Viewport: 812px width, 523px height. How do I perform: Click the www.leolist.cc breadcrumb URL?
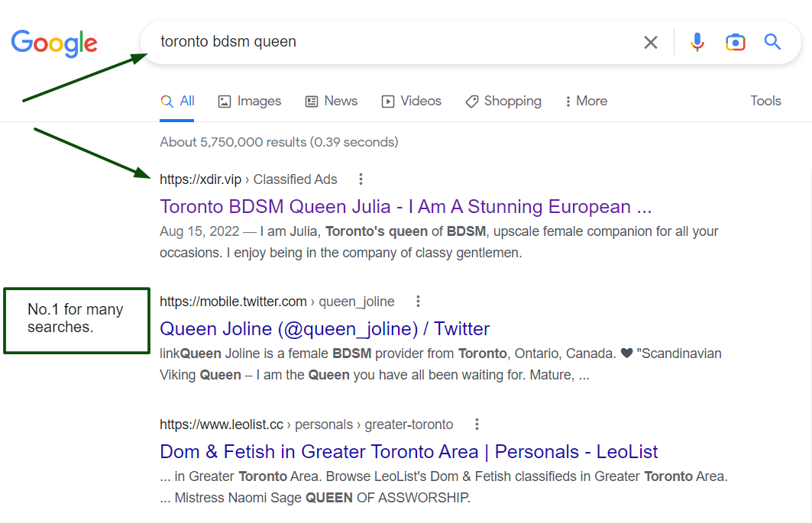point(221,425)
